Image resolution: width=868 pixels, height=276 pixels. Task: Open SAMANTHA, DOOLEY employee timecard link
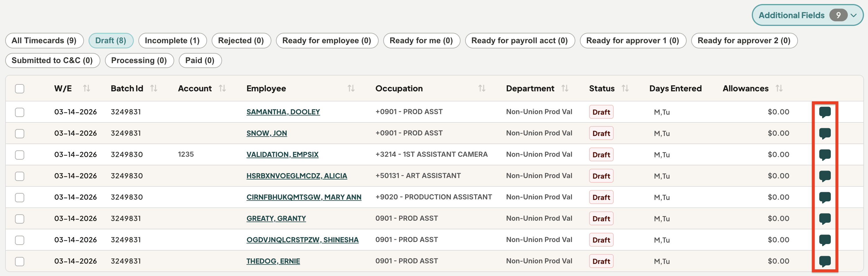(x=283, y=112)
